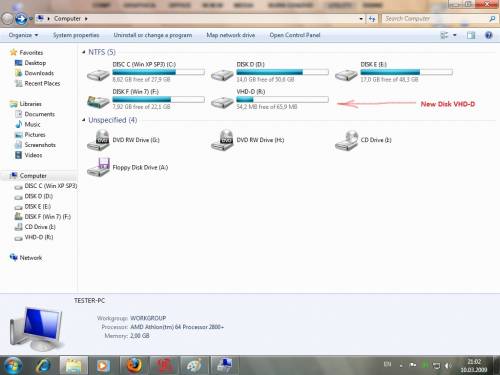The height and width of the screenshot is (375, 500).
Task: Click Map network drive
Action: (231, 35)
